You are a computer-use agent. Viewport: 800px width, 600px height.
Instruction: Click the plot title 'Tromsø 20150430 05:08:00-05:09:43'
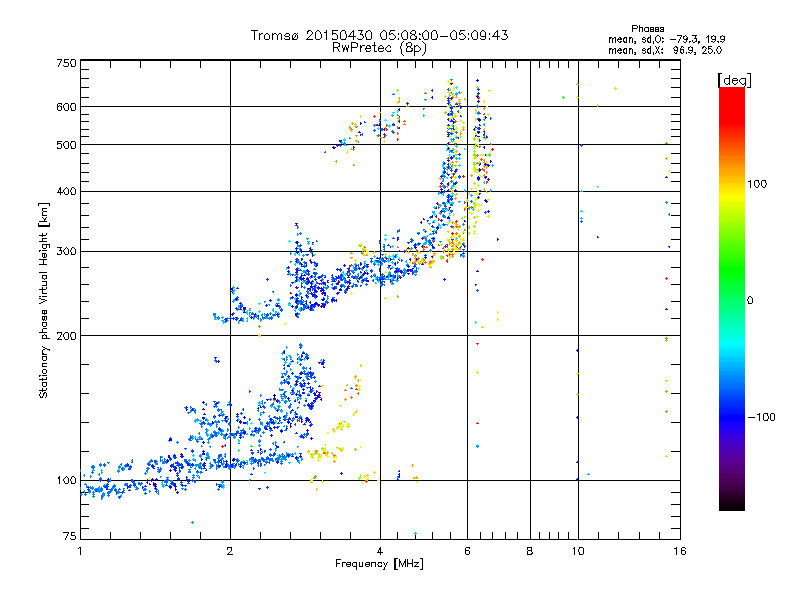tap(379, 35)
